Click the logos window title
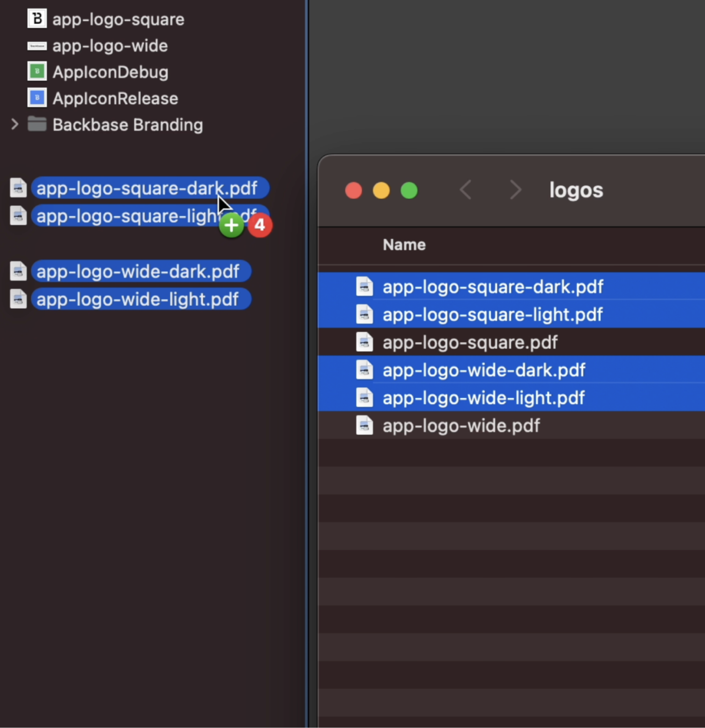Viewport: 705px width, 728px height. [x=576, y=190]
